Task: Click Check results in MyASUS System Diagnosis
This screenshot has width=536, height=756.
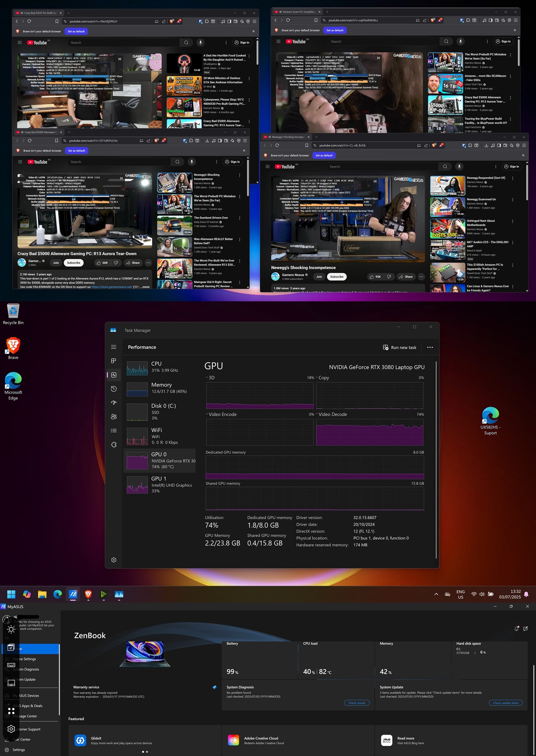Action: pos(357,703)
